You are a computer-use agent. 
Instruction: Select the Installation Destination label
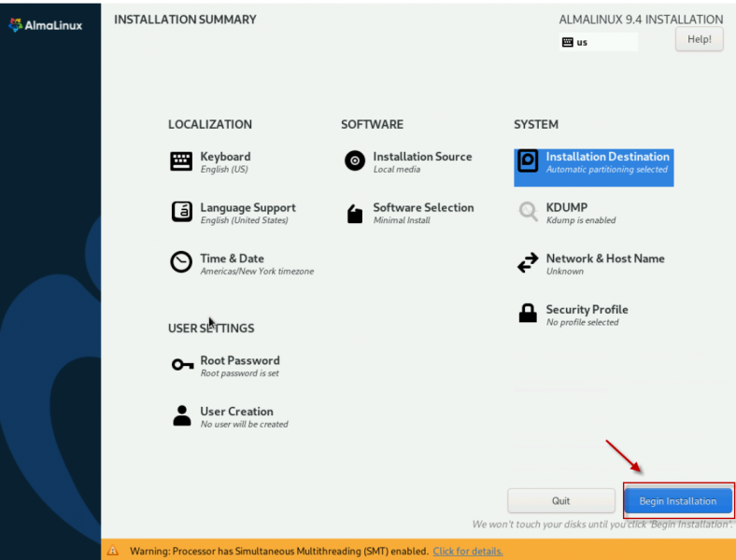coord(607,157)
